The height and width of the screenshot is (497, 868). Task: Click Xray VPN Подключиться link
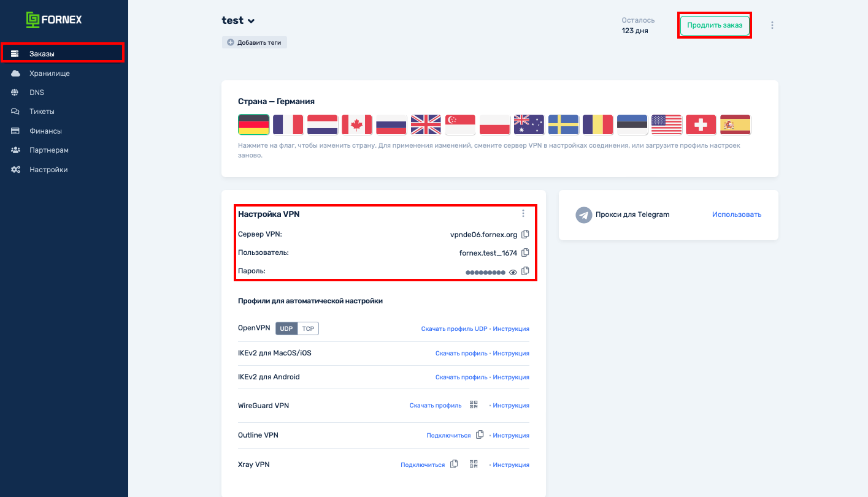(x=423, y=465)
